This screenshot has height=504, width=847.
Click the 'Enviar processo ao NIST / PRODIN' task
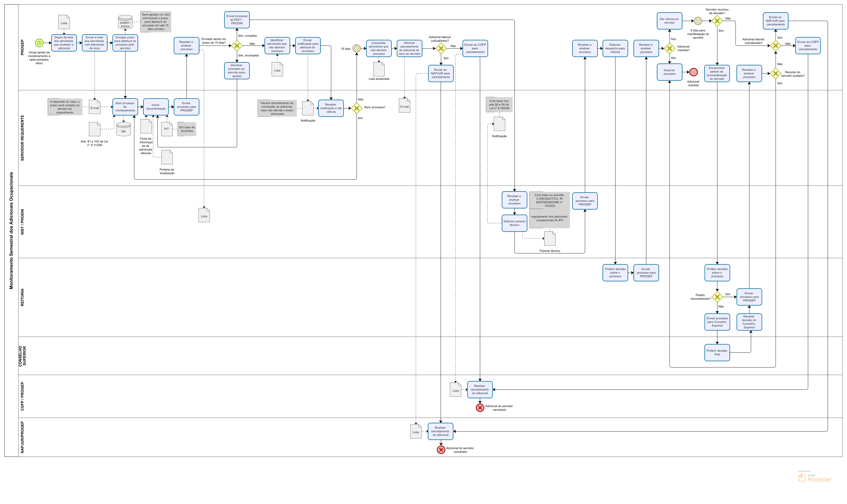pyautogui.click(x=237, y=20)
